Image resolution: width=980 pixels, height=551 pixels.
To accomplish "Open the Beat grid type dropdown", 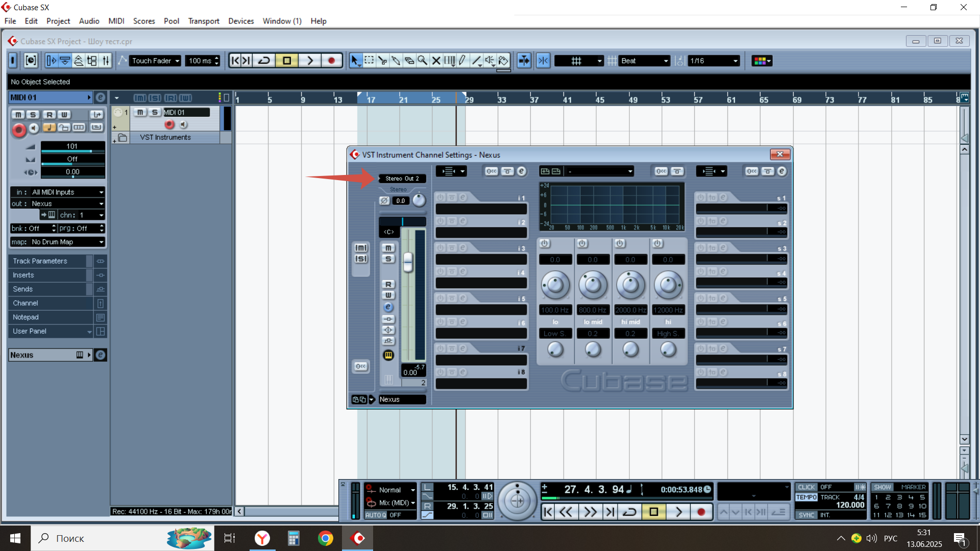I will (644, 61).
